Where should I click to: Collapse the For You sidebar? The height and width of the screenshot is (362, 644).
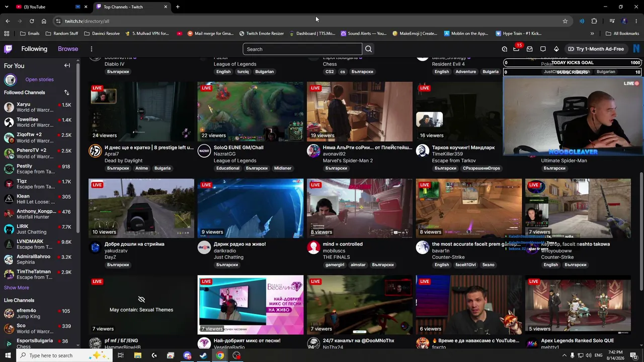click(67, 65)
